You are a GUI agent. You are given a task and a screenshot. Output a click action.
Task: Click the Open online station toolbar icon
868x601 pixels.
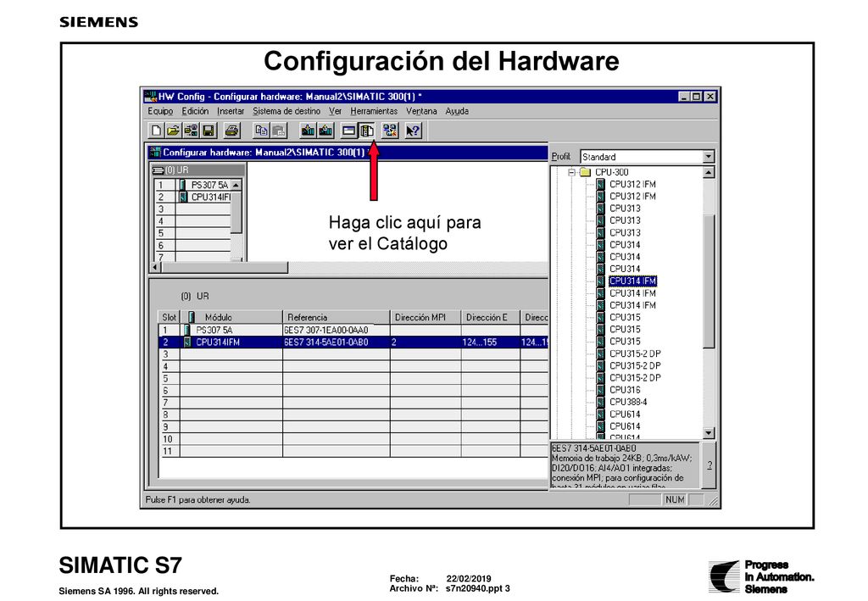(x=191, y=131)
